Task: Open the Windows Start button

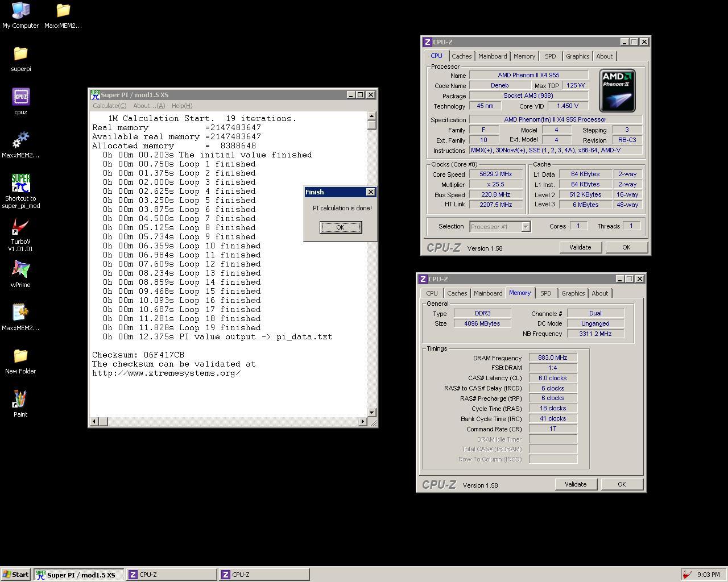Action: click(x=16, y=575)
